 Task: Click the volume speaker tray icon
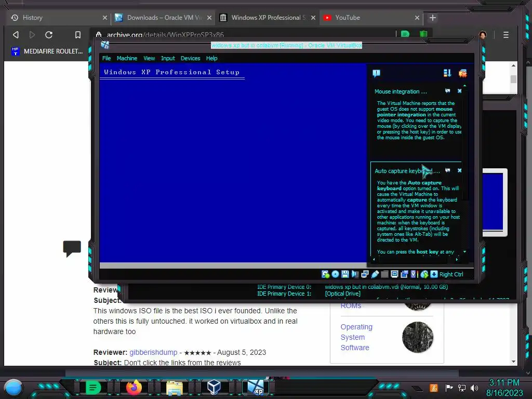474,388
